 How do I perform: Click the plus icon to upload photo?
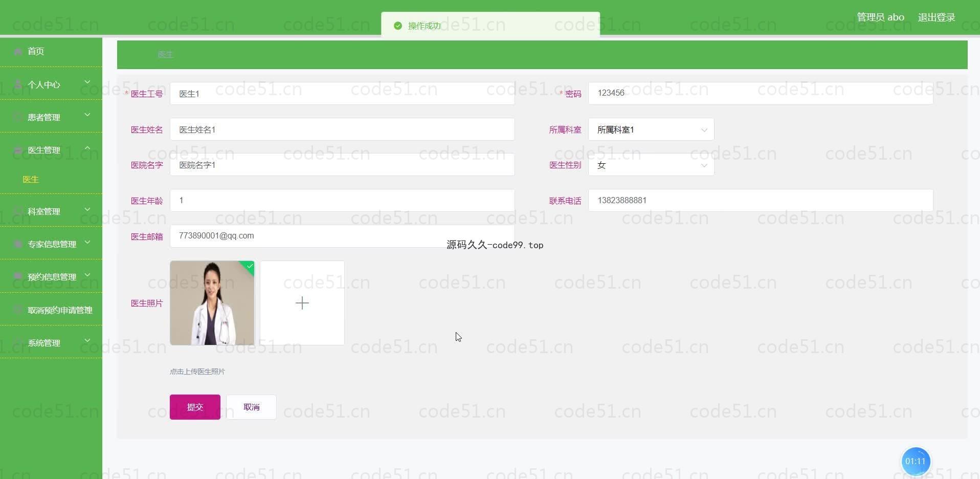302,303
